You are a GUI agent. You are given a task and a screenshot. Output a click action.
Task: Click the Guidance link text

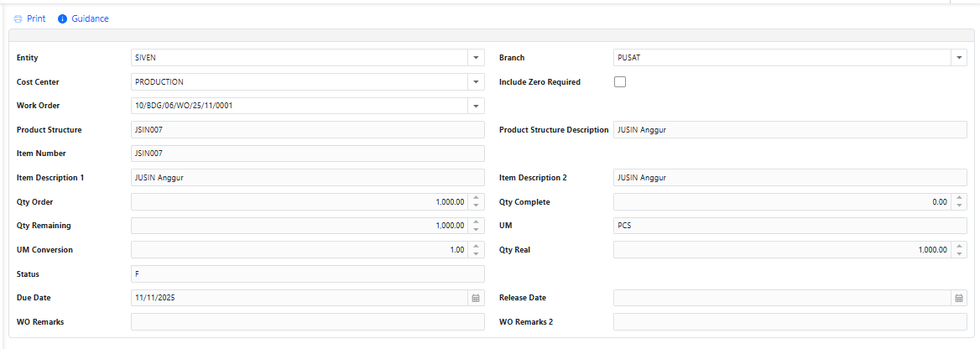(90, 18)
